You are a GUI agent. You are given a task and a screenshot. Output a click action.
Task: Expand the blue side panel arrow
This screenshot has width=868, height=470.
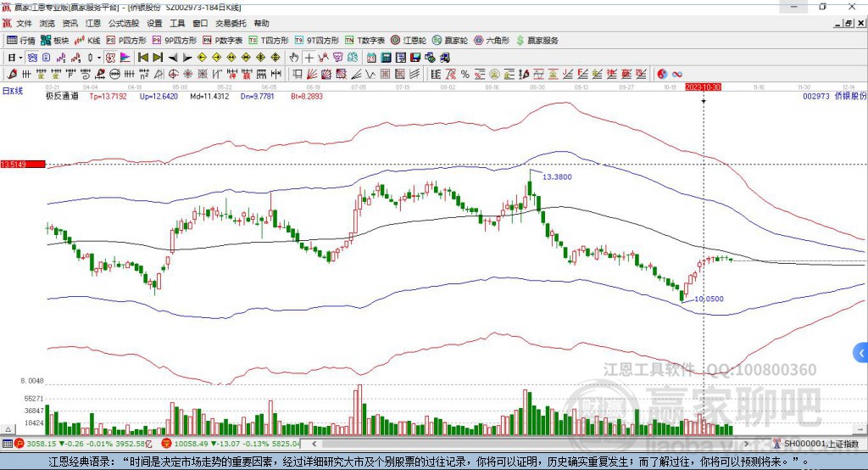tap(861, 353)
